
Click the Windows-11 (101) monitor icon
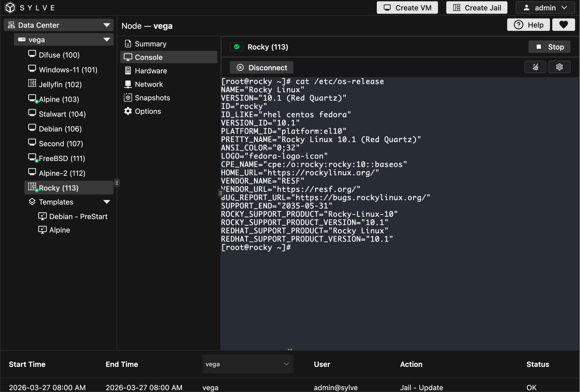[32, 68]
